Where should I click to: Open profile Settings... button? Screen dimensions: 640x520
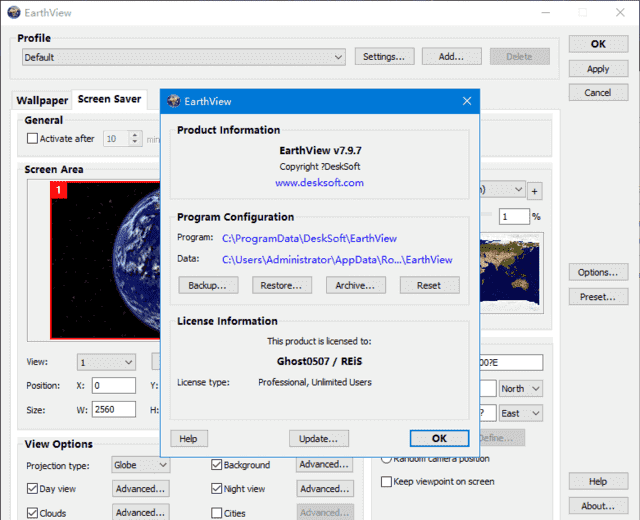pos(384,56)
